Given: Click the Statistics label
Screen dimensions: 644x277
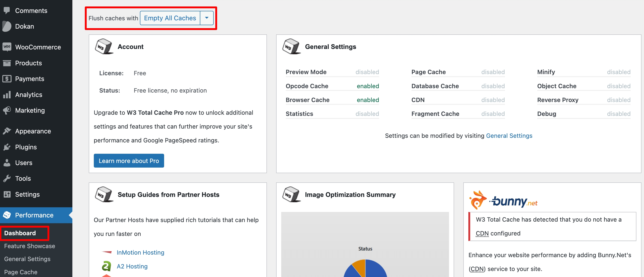Looking at the screenshot, I should click(x=299, y=114).
